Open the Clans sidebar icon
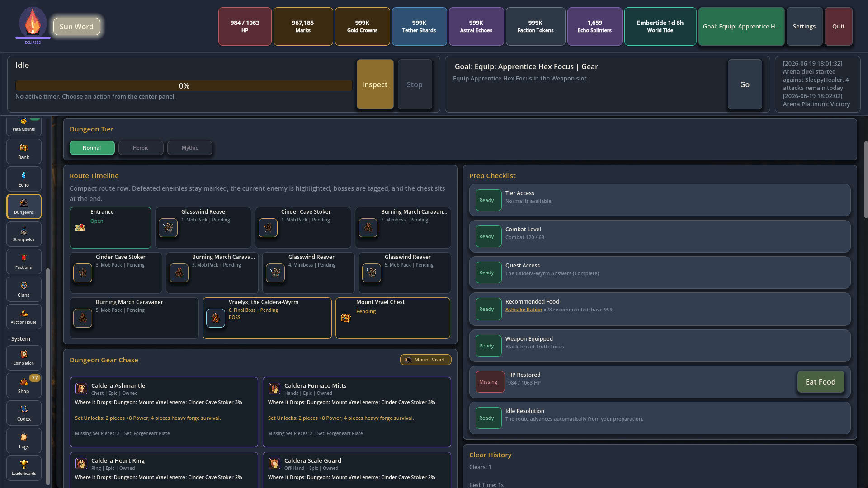 tap(24, 289)
